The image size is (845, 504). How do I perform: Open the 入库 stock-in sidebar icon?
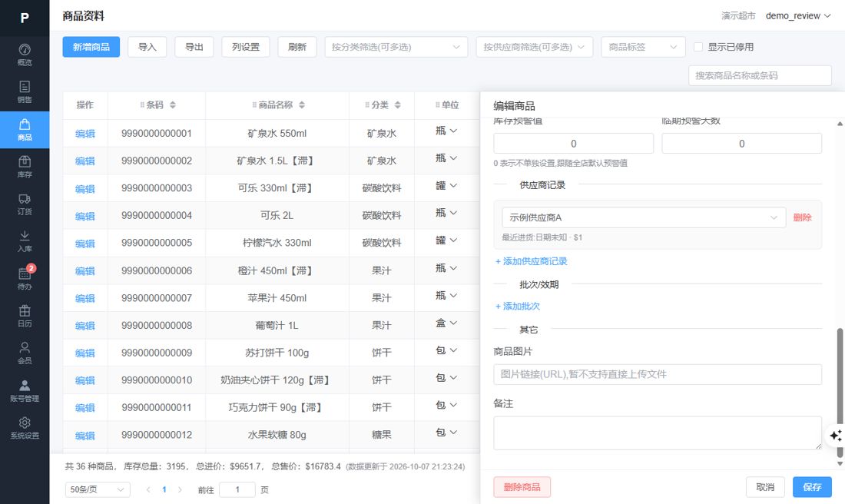(25, 241)
